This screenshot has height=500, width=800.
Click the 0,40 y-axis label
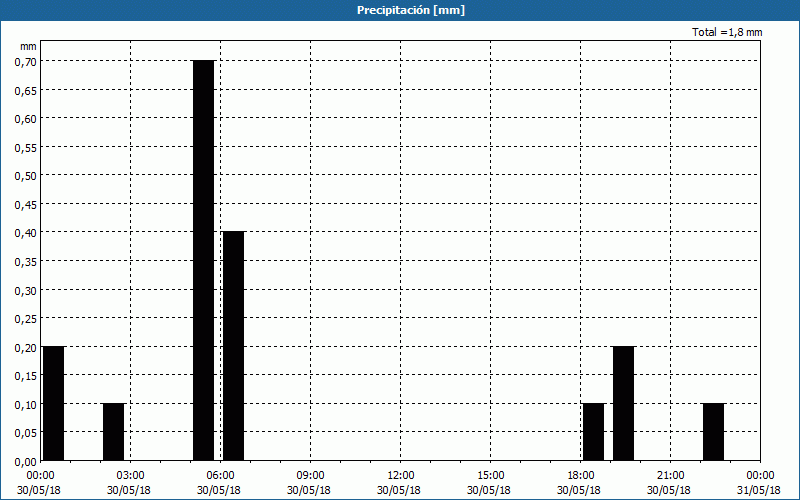(x=26, y=234)
